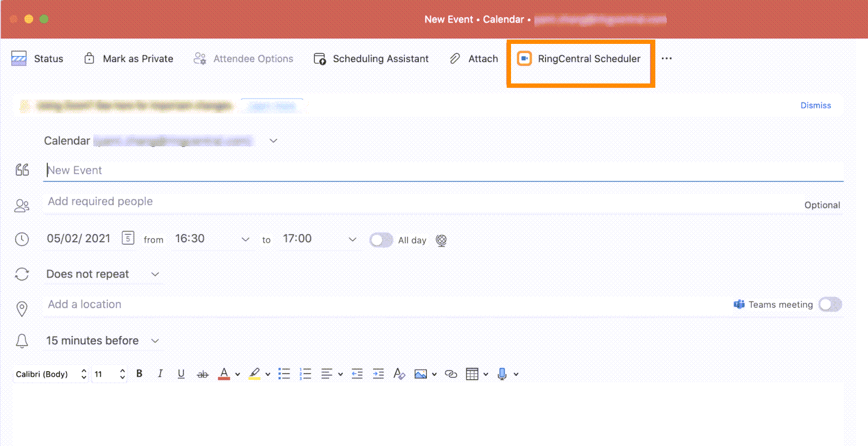Select Mark as Private
868x446 pixels.
(x=129, y=59)
